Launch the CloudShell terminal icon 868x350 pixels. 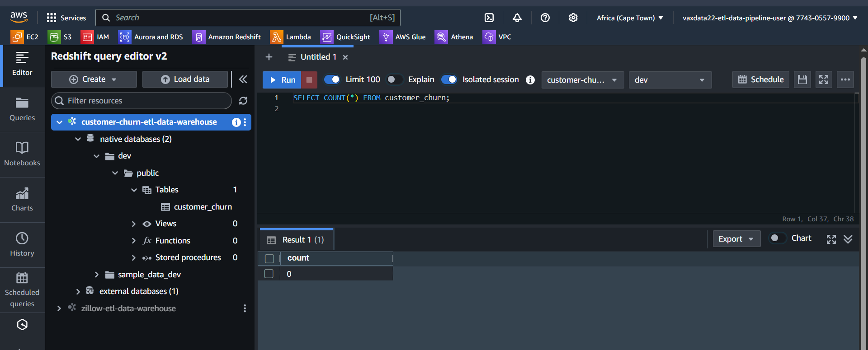[489, 18]
